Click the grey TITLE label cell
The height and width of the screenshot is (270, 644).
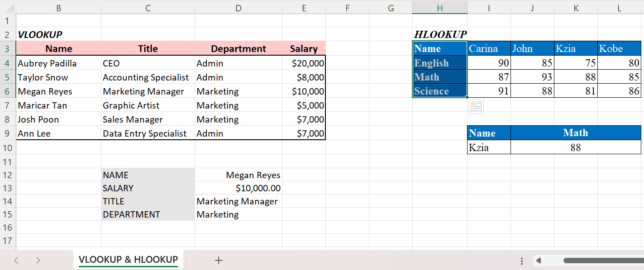148,201
